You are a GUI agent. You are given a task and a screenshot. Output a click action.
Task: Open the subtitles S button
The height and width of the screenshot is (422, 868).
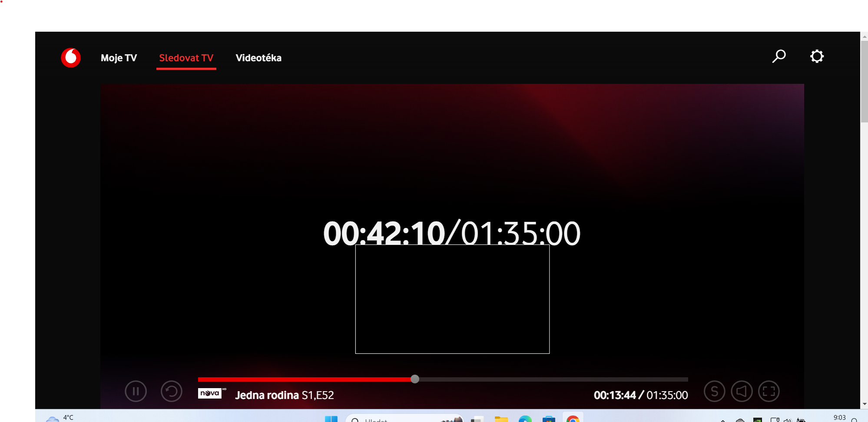click(x=714, y=391)
